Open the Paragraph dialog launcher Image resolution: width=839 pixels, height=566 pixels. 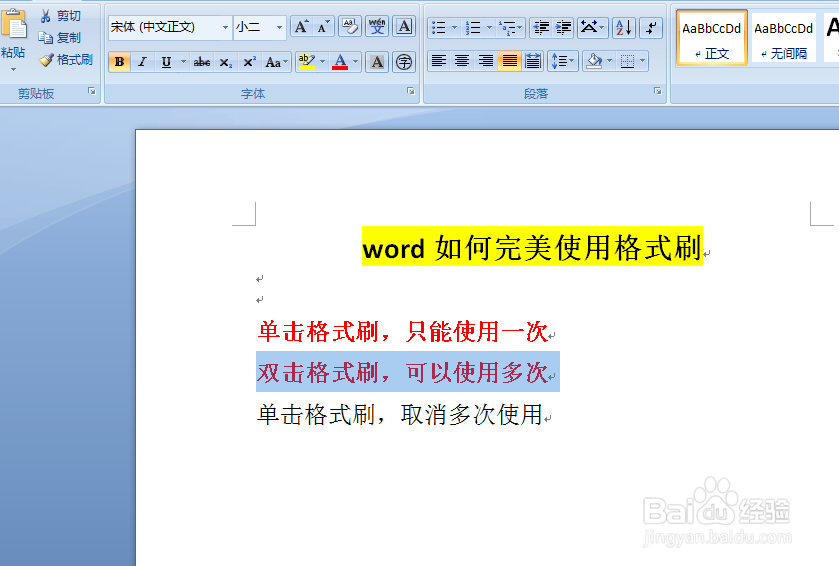click(x=658, y=91)
